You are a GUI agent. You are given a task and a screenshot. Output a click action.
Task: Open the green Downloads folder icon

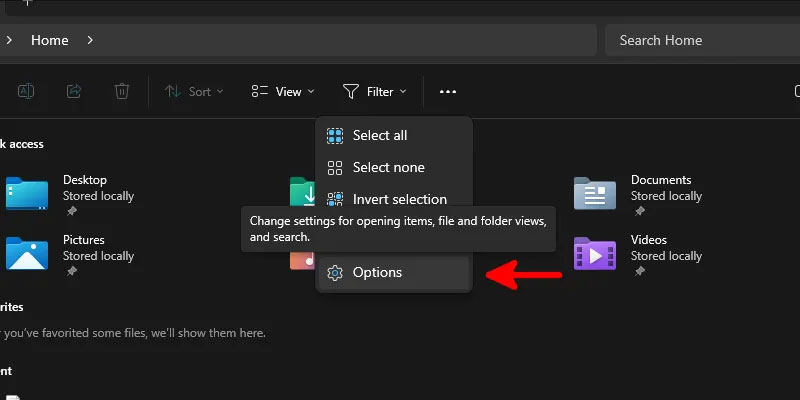click(x=302, y=192)
